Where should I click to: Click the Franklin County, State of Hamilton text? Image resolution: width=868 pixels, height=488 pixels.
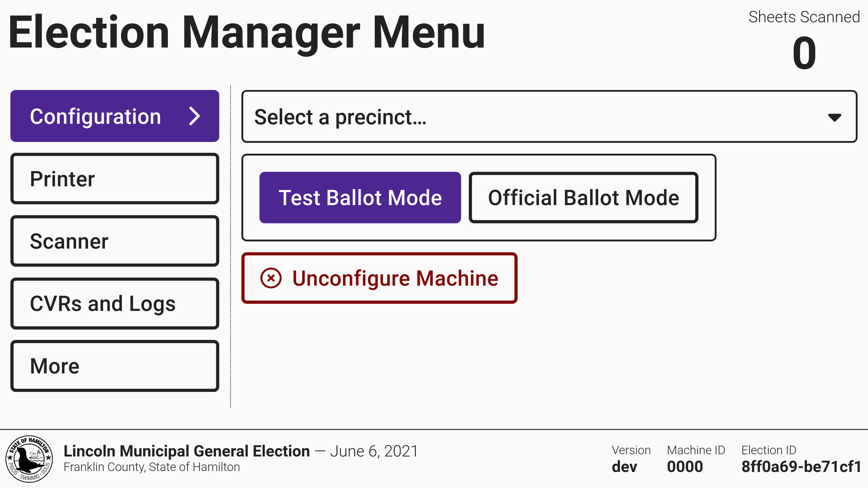point(152,467)
